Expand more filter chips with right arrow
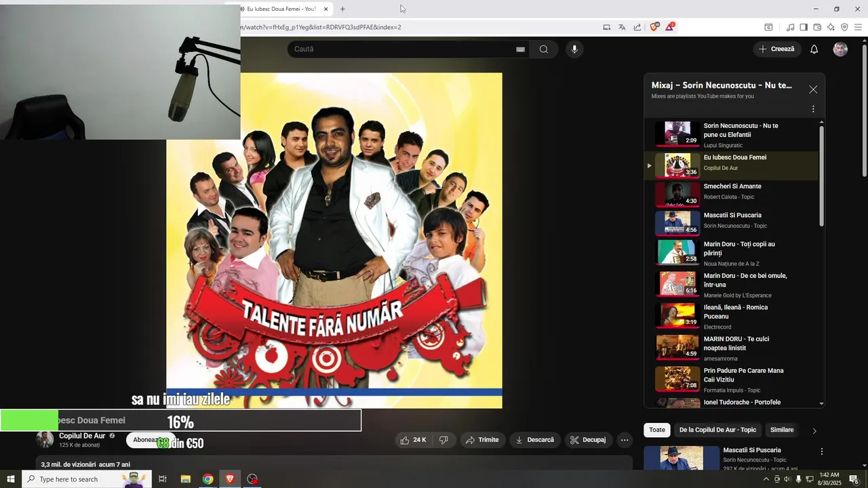The height and width of the screenshot is (488, 868). point(814,430)
